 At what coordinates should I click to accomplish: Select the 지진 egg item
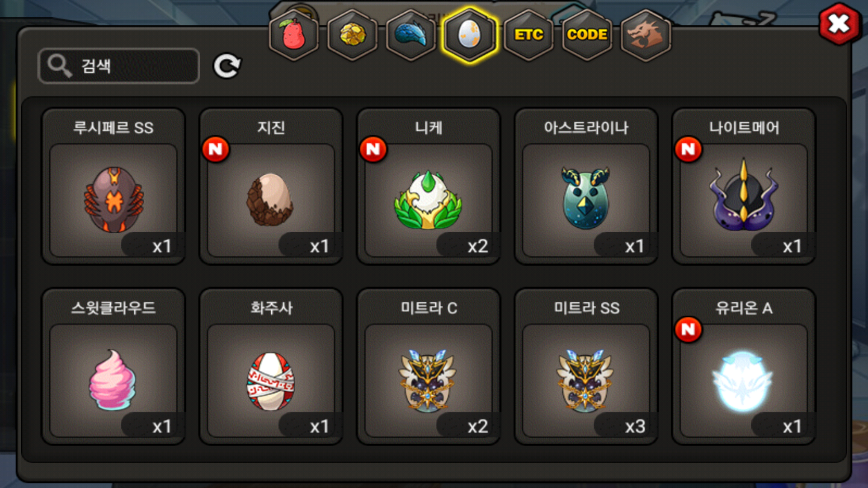tap(271, 186)
